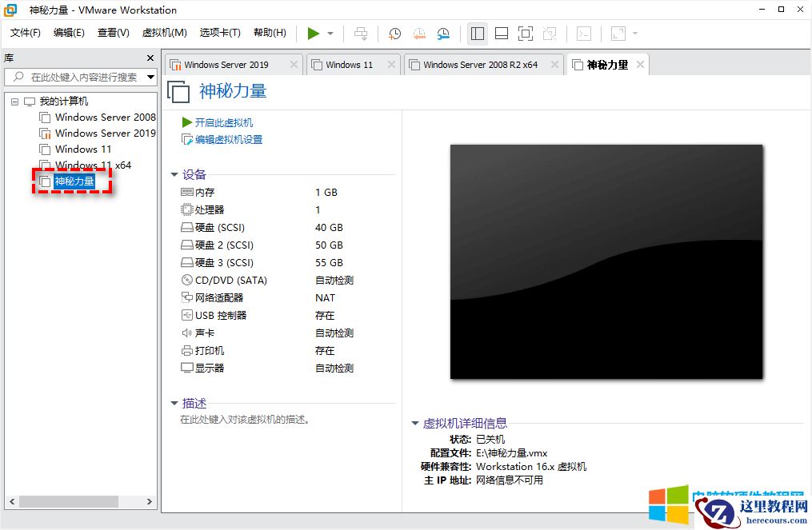Viewport: 812px width, 530px height.
Task: Click the 硬盘 (SCSI) 40 GB device
Action: pos(262,228)
